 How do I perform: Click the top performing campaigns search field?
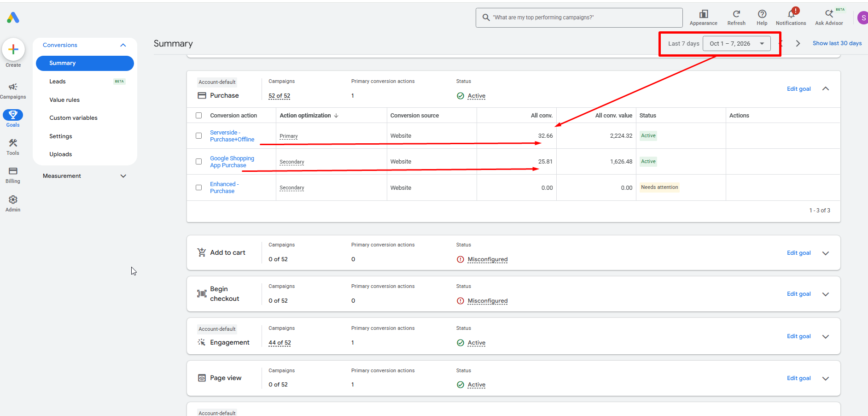tap(579, 18)
